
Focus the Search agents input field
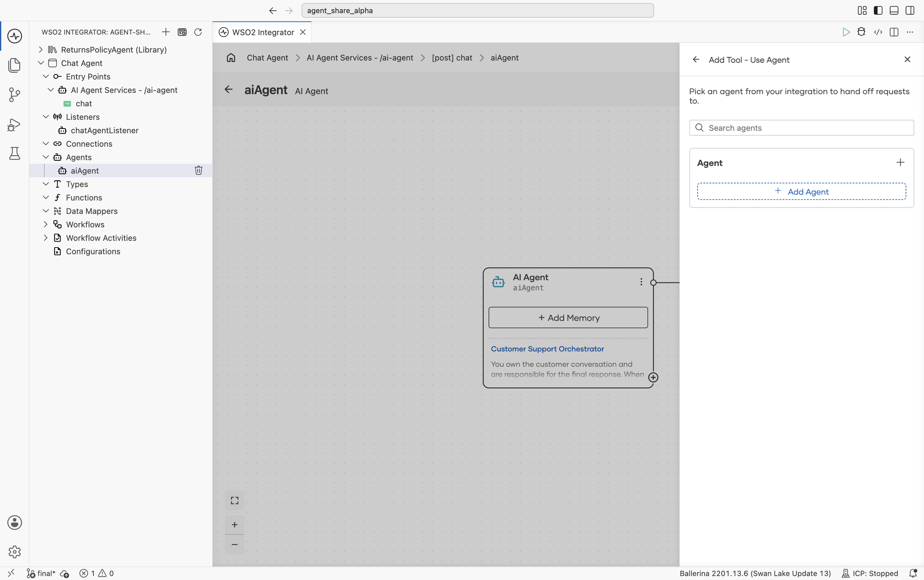pos(802,128)
